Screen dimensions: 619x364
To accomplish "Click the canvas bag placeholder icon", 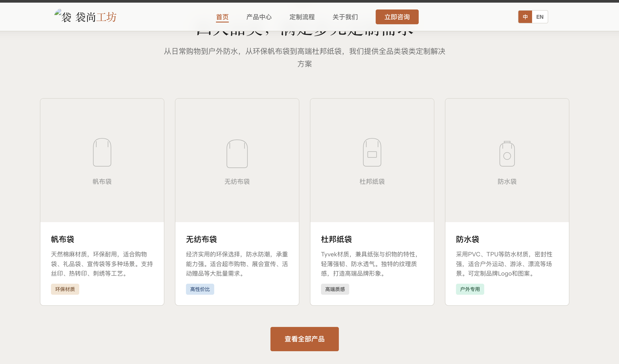I will coord(102,152).
